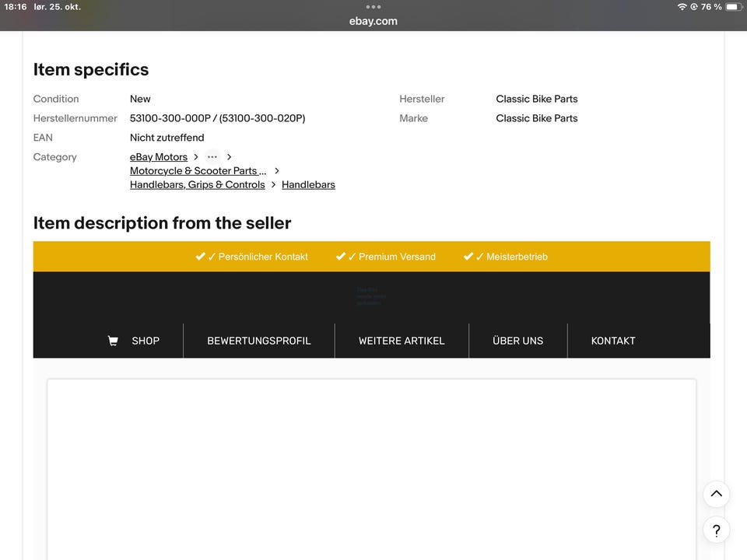Open the help question mark button
Image resolution: width=747 pixels, height=560 pixels.
[716, 530]
